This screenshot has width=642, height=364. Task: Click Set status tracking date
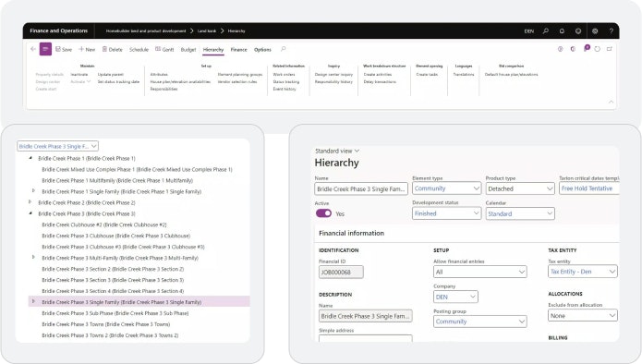(x=118, y=82)
